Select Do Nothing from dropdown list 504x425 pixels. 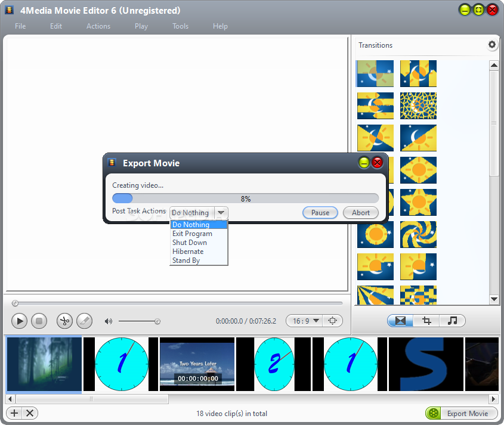(199, 225)
